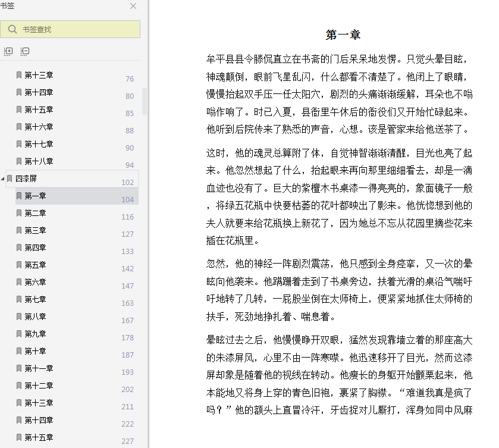The width and height of the screenshot is (499, 448).
Task: Collapse the 四漆屏 bookmark group
Action: (2, 178)
